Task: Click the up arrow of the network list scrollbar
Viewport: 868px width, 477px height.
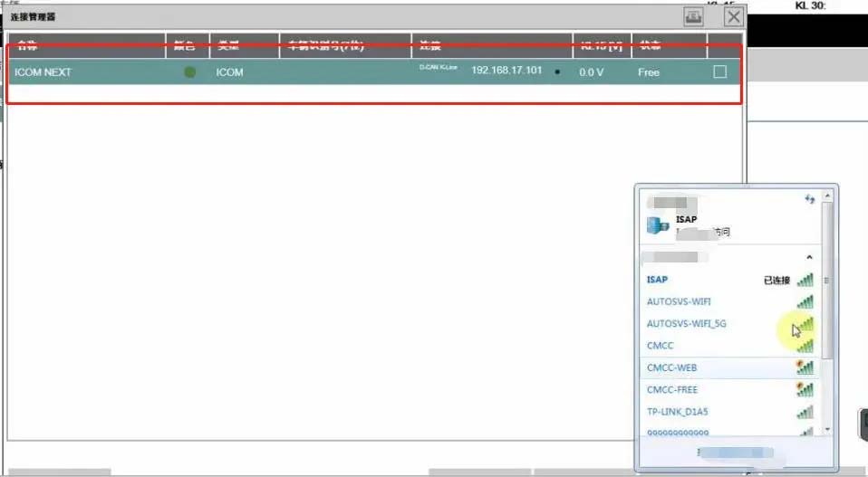Action: pos(827,196)
